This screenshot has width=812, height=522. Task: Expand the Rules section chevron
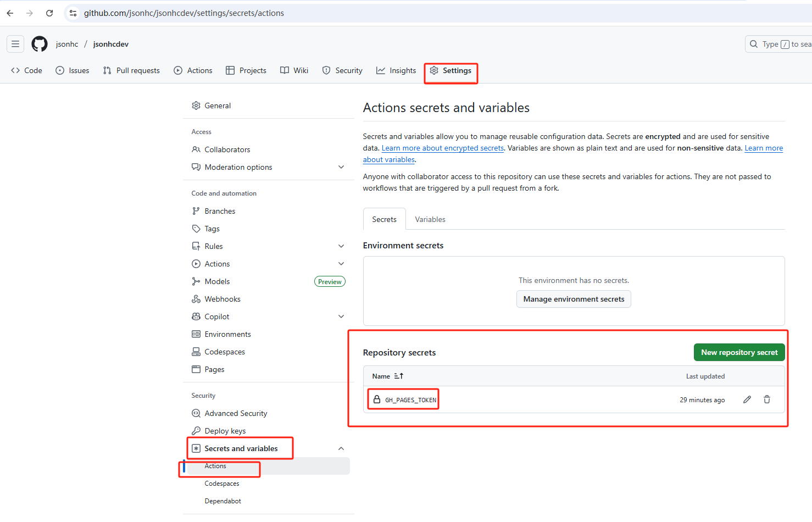341,246
